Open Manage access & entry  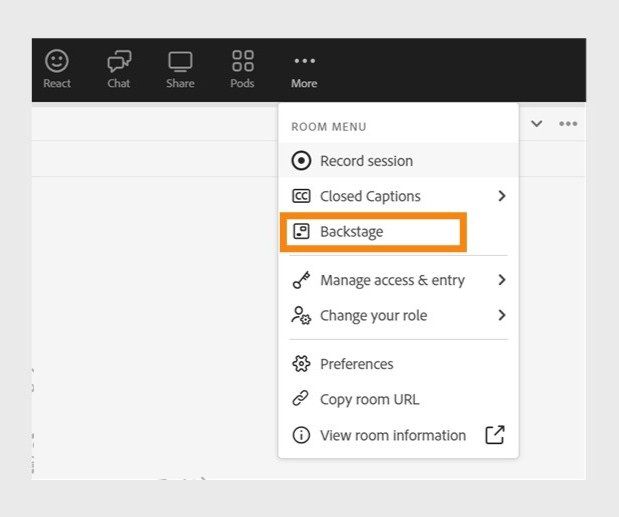pyautogui.click(x=398, y=280)
